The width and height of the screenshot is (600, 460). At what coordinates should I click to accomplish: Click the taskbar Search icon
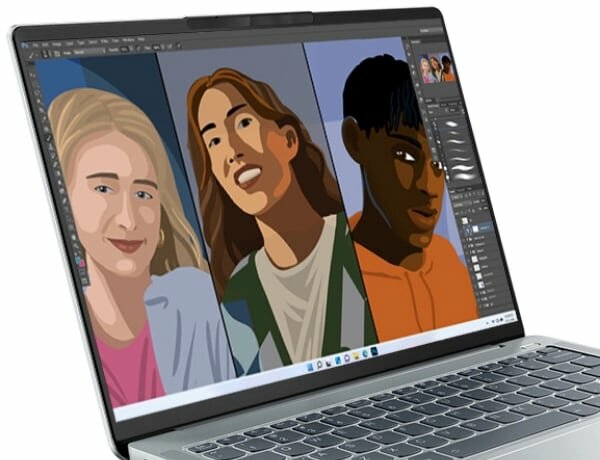tap(318, 364)
